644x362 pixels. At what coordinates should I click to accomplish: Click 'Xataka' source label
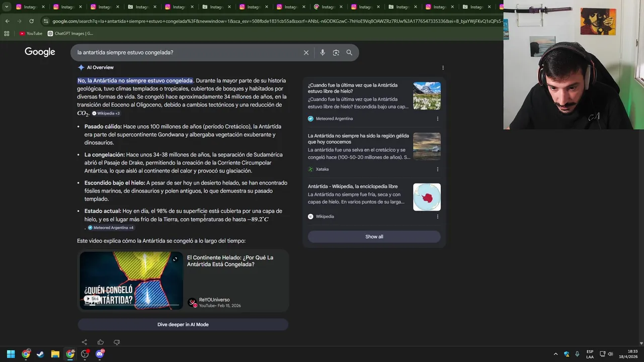pos(322,169)
